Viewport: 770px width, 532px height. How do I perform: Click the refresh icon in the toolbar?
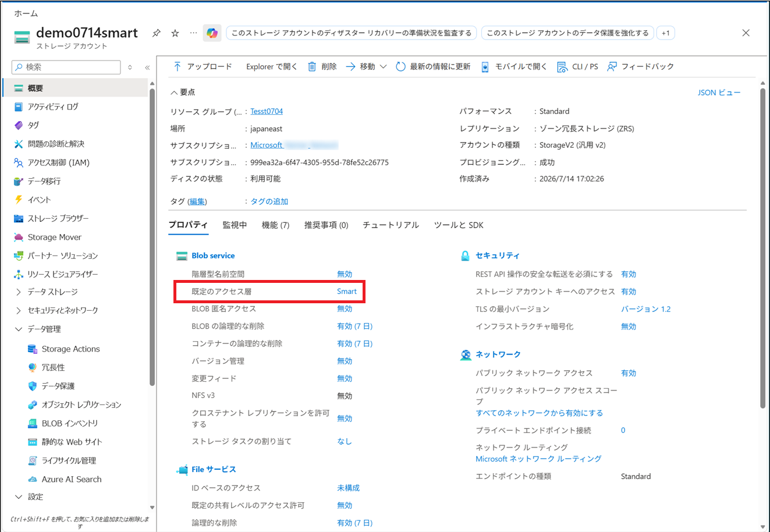pos(400,66)
